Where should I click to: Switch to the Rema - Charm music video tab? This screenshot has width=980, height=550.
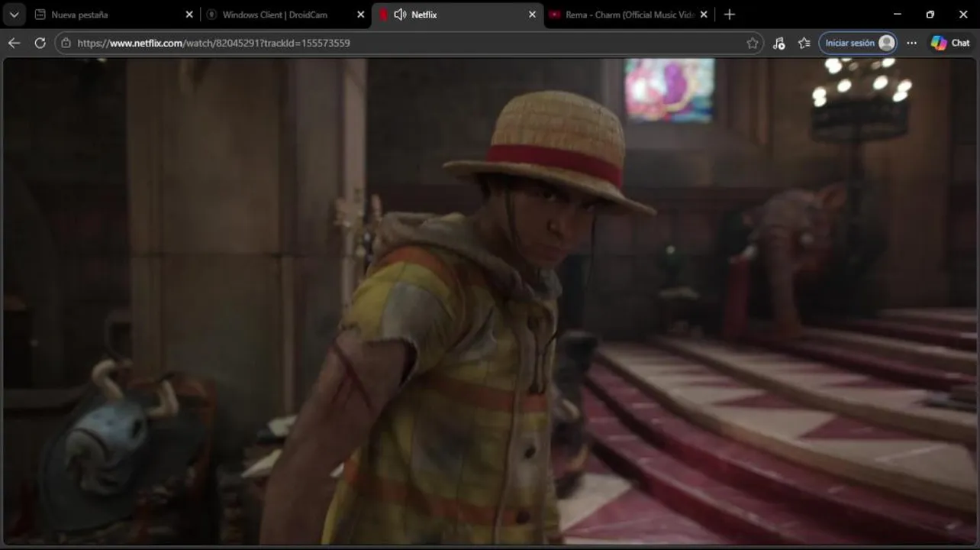629,15
